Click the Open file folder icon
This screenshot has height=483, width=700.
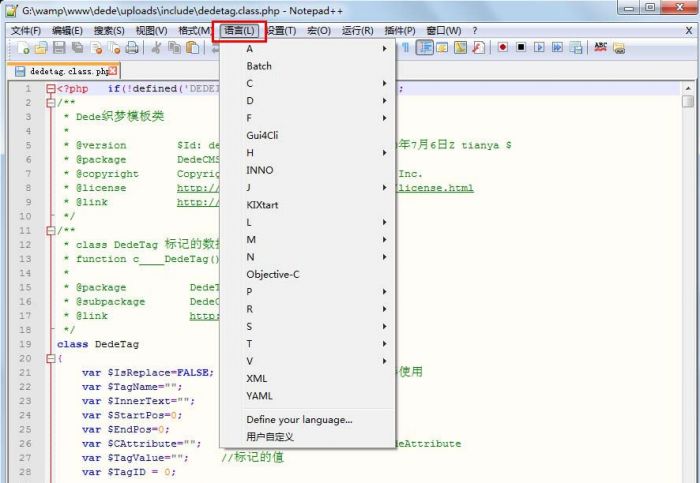[x=41, y=47]
